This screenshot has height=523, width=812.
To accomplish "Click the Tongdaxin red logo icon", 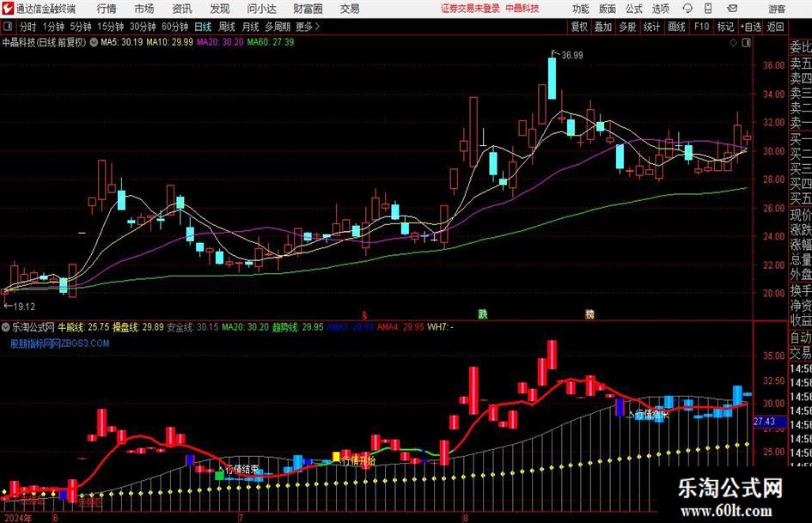I will coord(7,9).
